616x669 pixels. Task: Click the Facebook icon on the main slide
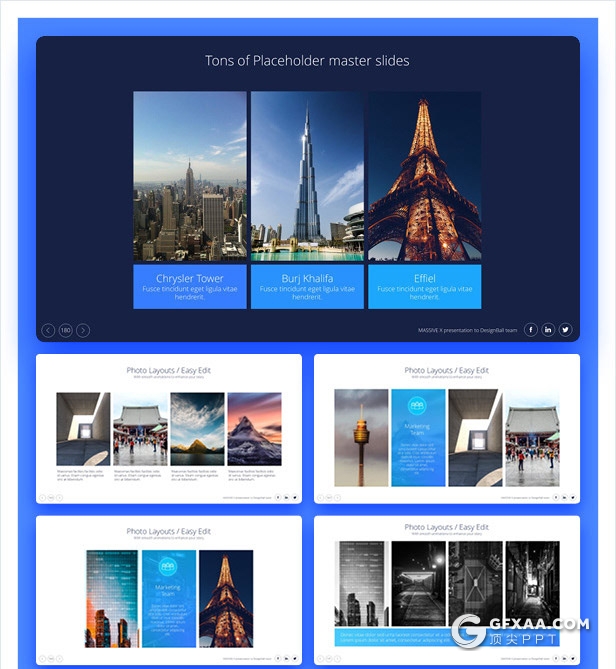(x=531, y=330)
